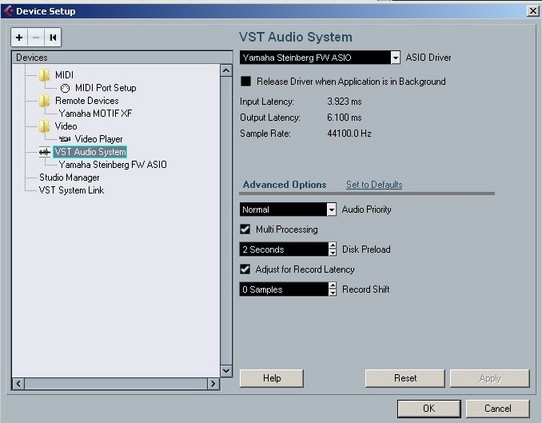Image resolution: width=542 pixels, height=423 pixels.
Task: Click the Devices list scroll down arrow
Action: (226, 371)
